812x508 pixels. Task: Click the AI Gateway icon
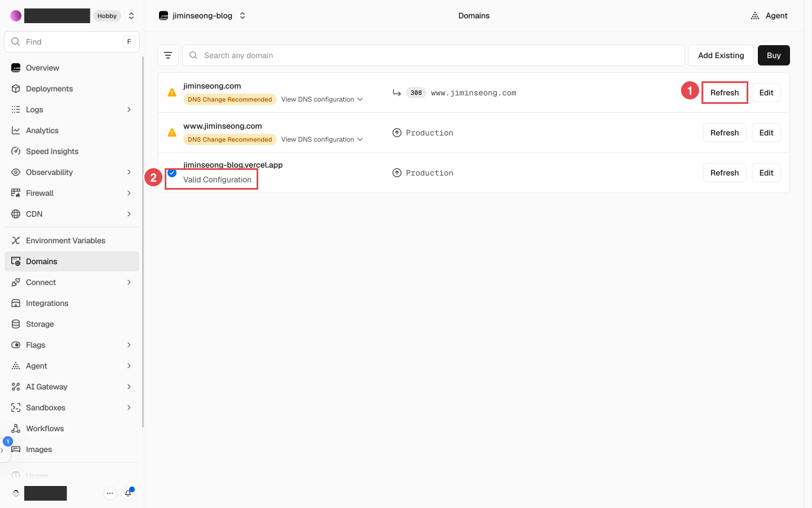tap(16, 387)
